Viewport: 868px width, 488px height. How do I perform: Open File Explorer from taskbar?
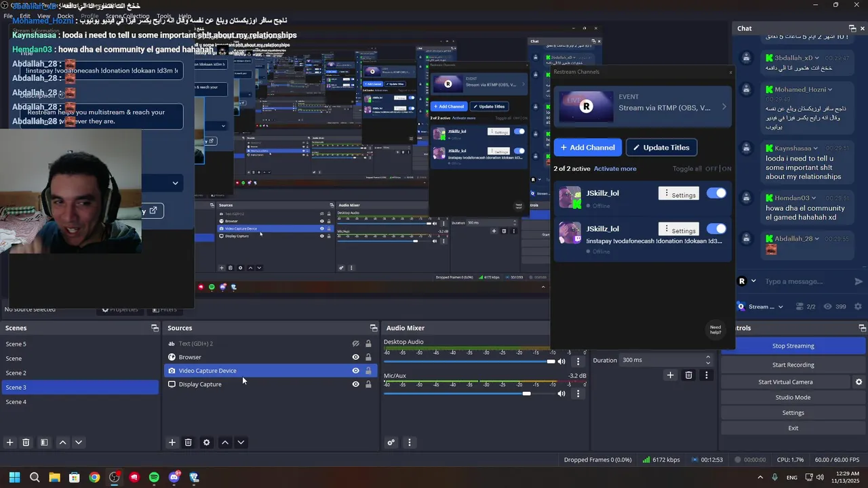[54, 477]
